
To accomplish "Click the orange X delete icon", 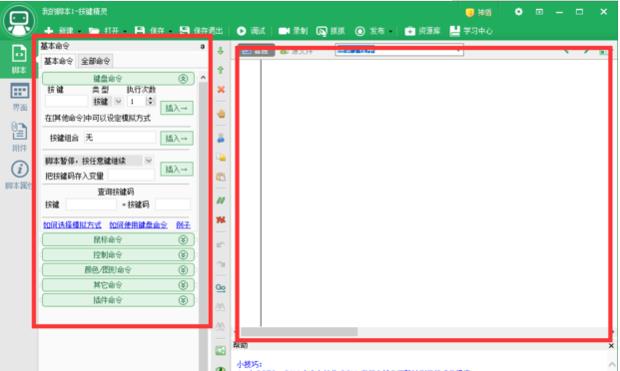I will 221,89.
